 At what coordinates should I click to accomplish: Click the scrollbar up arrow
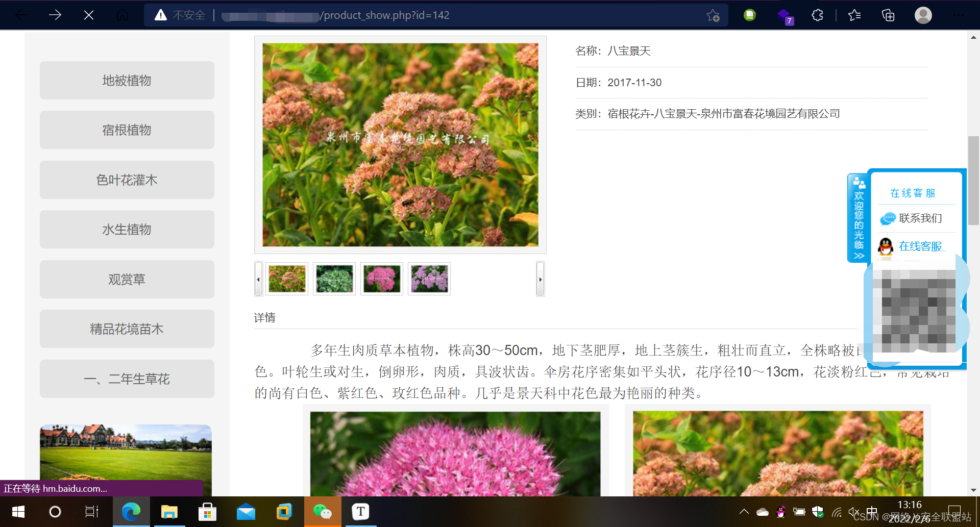click(973, 37)
